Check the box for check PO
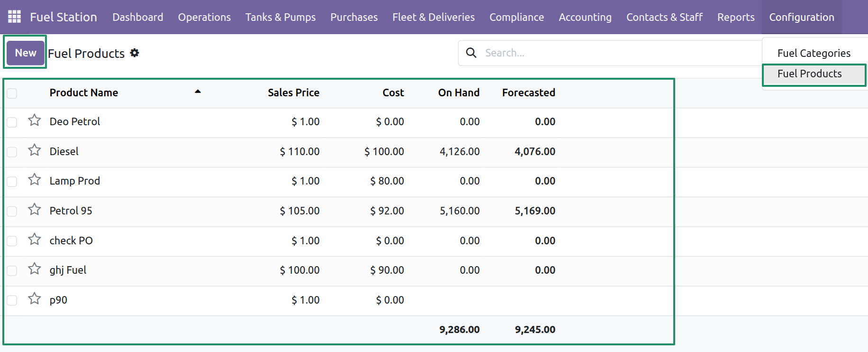Image resolution: width=868 pixels, height=352 pixels. coord(12,241)
